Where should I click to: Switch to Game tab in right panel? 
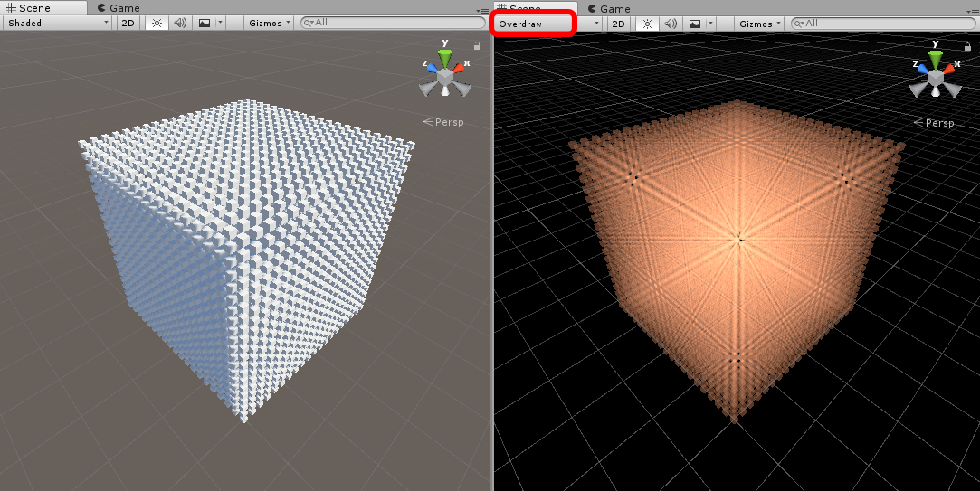click(609, 9)
